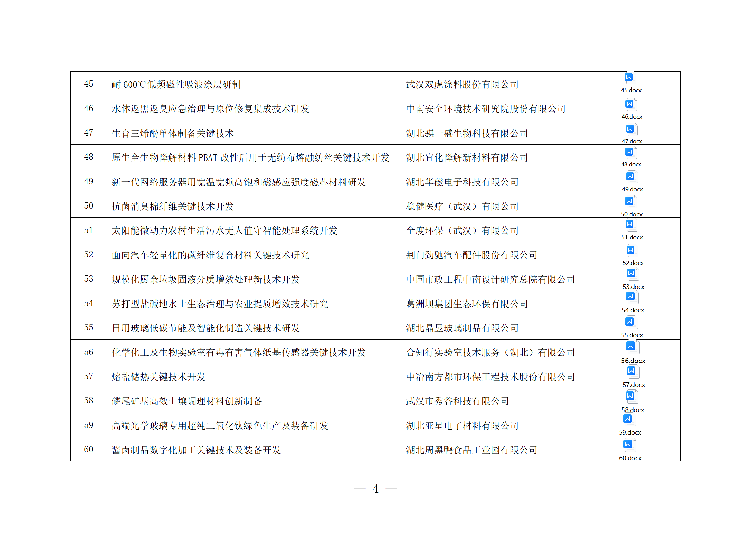Select project title 苏打型盐碱地水土生态治理与农业提质增效技术研究
Screen dimensions: 756x534
220,304
